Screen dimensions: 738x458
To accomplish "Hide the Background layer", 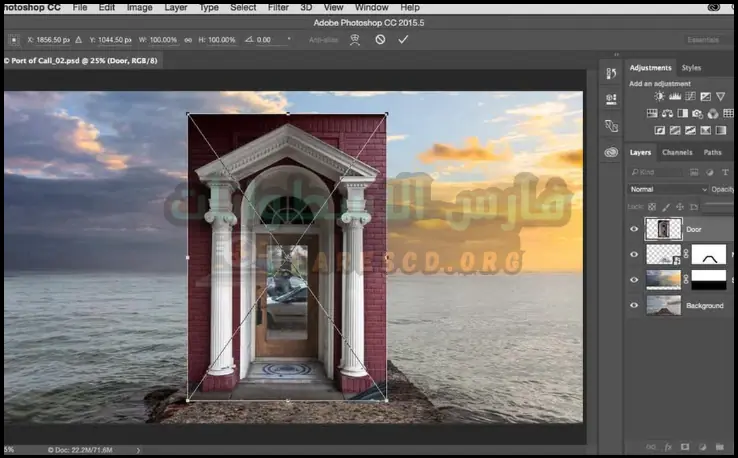I will click(x=634, y=305).
